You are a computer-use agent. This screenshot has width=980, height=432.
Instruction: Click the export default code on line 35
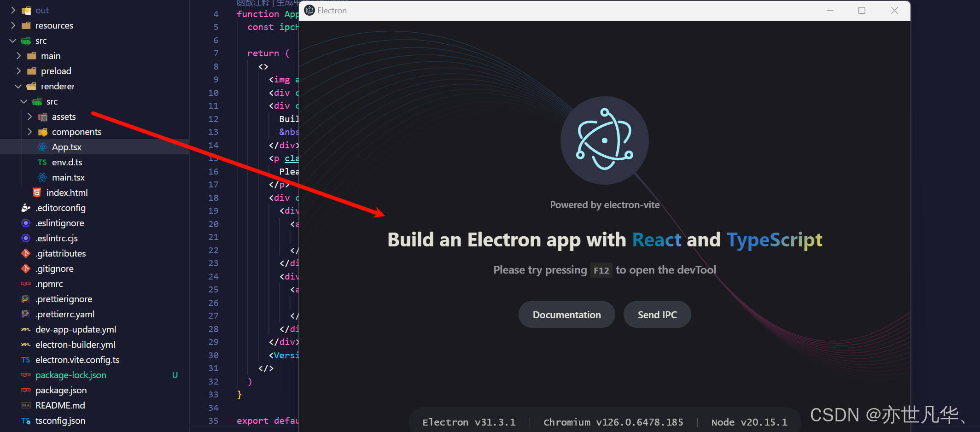point(268,420)
